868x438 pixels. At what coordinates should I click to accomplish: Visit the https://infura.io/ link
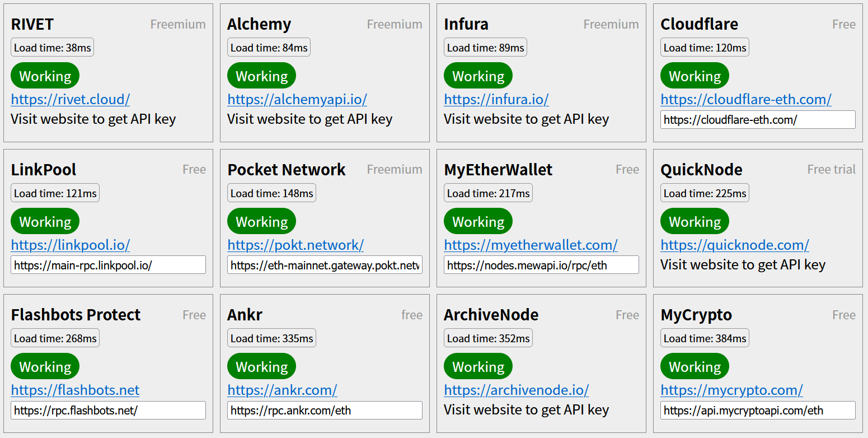496,100
